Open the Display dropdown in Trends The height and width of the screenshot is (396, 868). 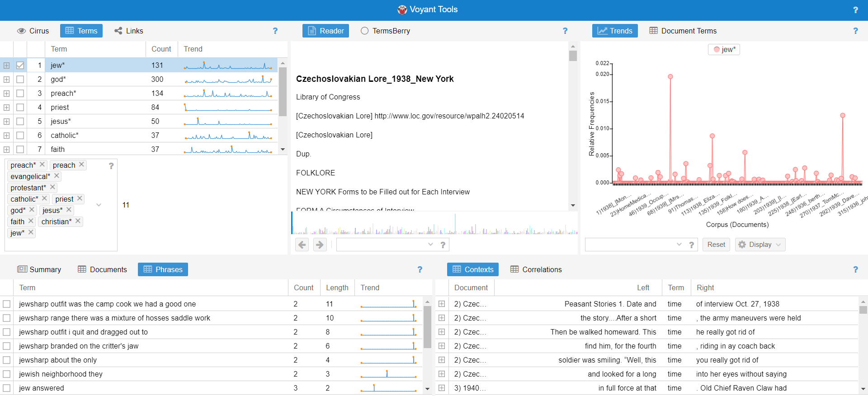(x=760, y=245)
